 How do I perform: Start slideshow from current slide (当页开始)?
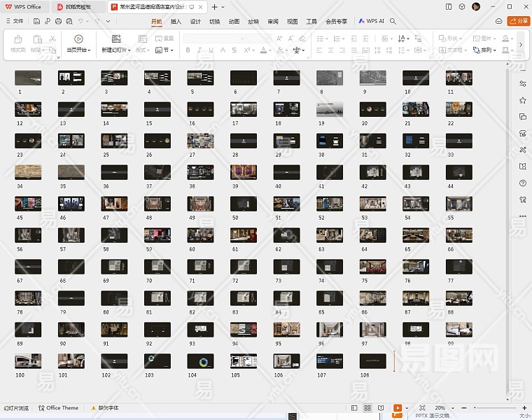coord(78,39)
